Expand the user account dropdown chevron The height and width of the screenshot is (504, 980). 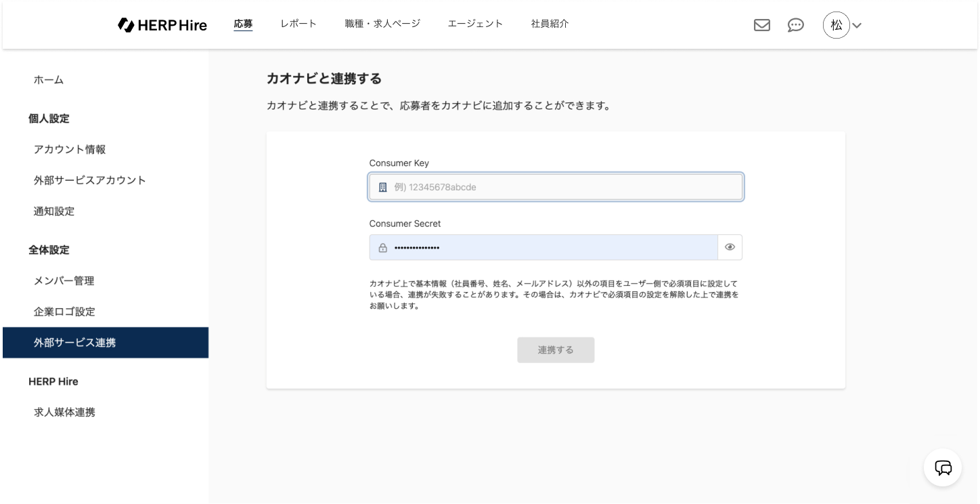tap(857, 26)
